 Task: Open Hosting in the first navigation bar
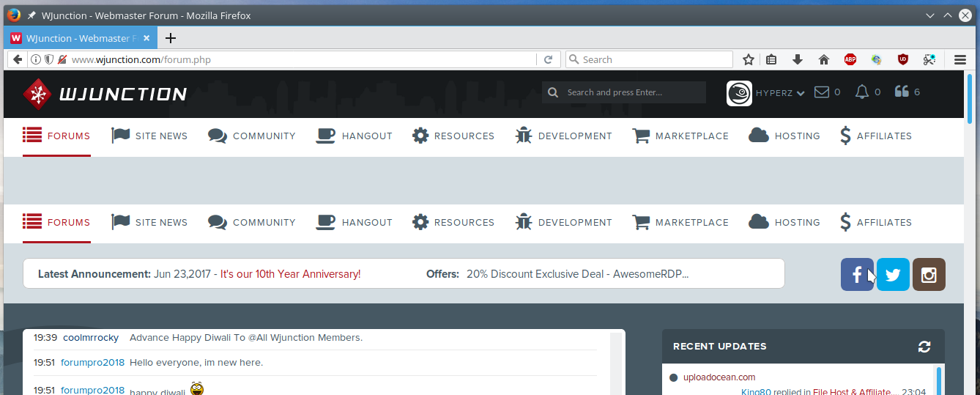784,136
